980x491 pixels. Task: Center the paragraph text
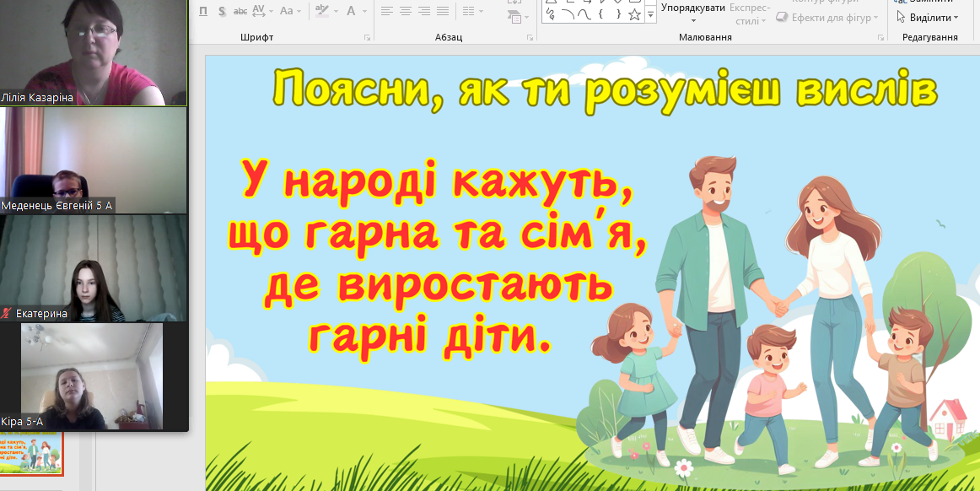[406, 11]
